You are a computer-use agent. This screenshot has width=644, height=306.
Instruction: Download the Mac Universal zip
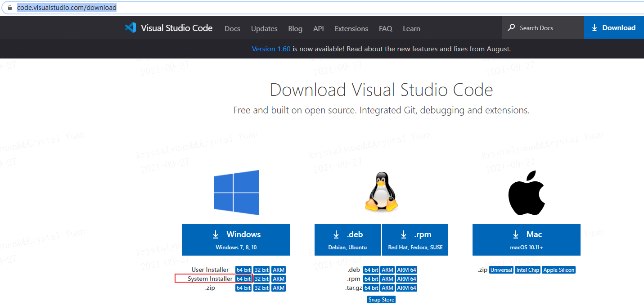point(501,270)
